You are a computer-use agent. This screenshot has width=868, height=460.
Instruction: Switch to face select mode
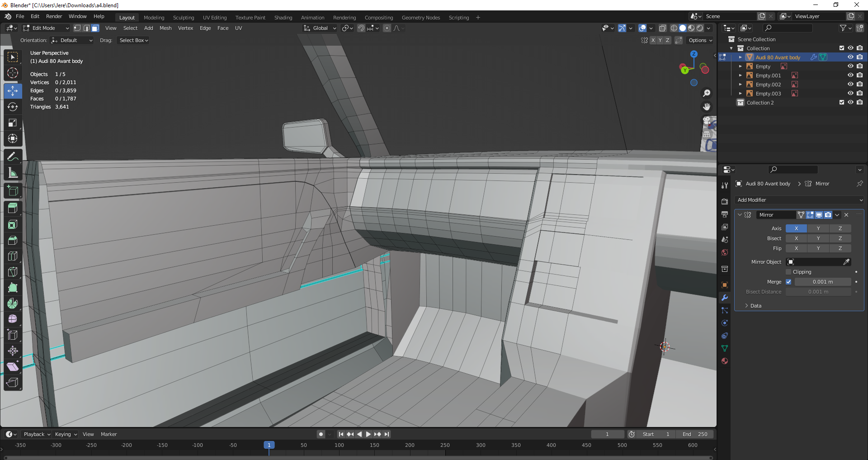coord(95,28)
